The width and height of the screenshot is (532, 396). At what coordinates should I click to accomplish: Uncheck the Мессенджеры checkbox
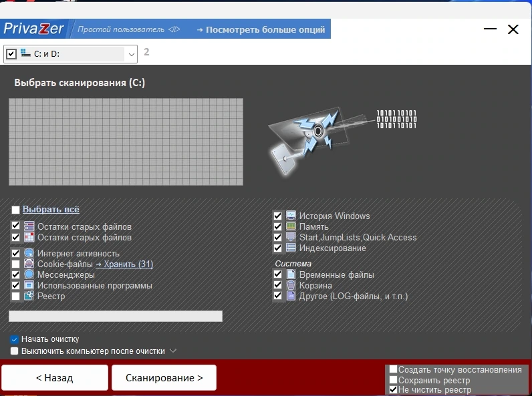[x=15, y=274]
